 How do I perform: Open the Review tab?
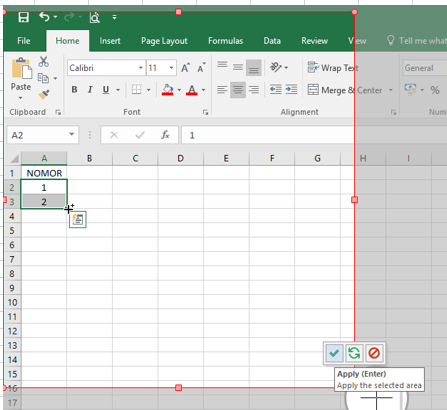point(314,41)
